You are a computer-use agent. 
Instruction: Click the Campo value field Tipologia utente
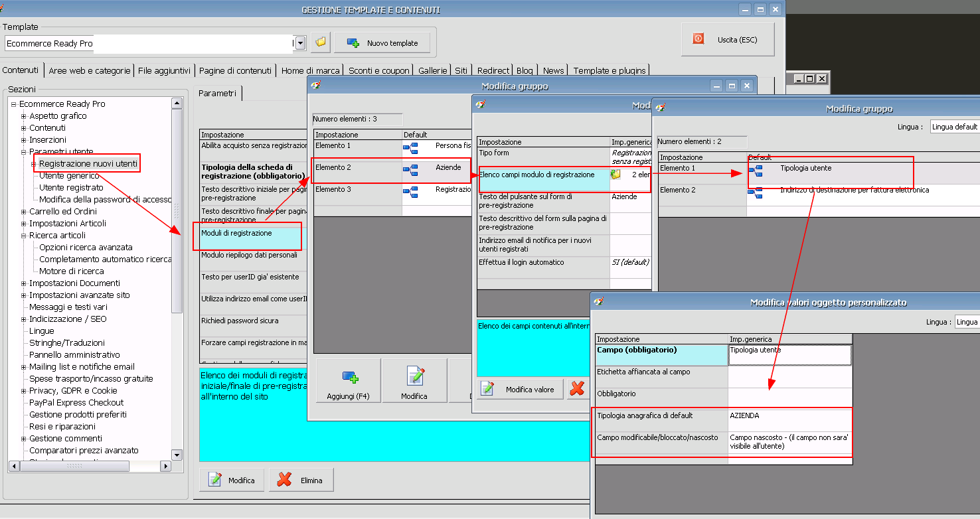(790, 355)
